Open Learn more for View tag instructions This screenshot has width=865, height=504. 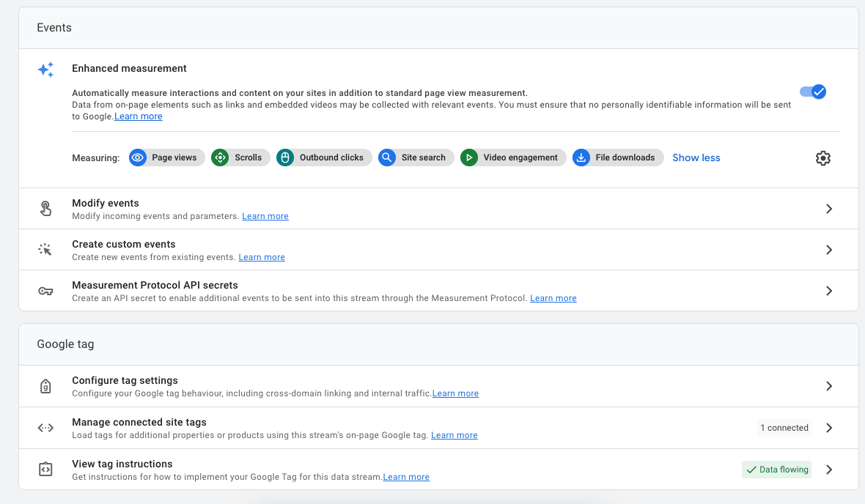406,477
